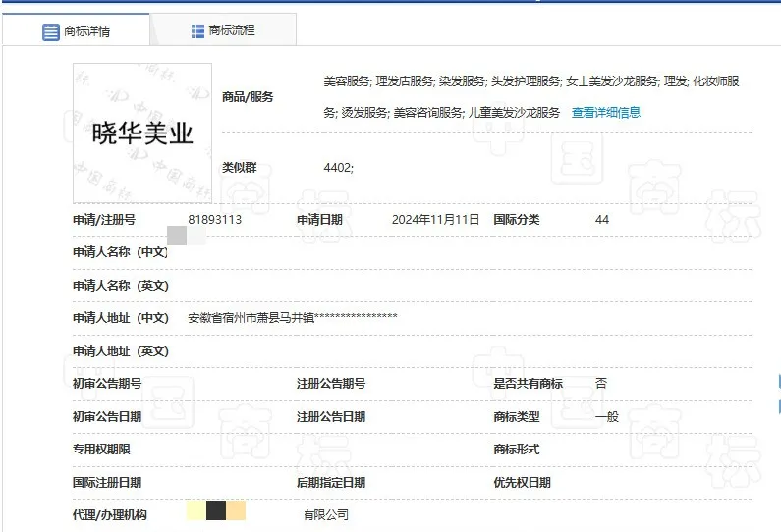
Task: Click the 初审公告期号 label
Action: click(107, 384)
